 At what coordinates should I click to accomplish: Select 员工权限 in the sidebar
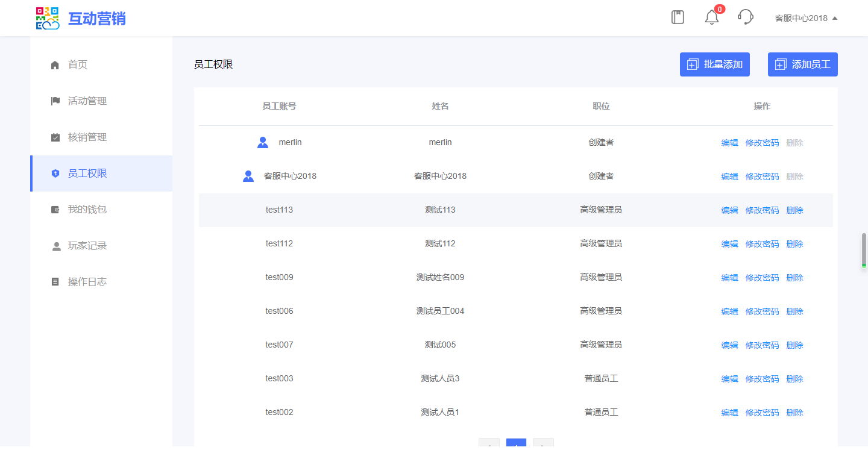click(101, 173)
